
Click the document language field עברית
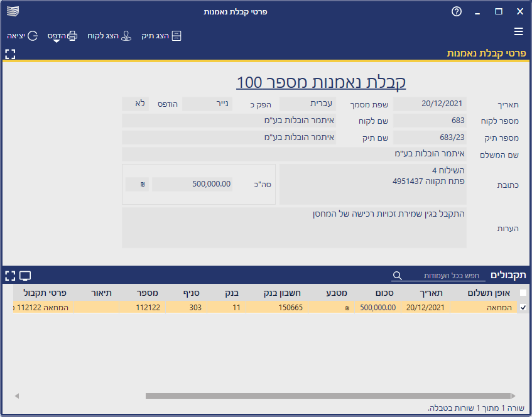(307, 104)
